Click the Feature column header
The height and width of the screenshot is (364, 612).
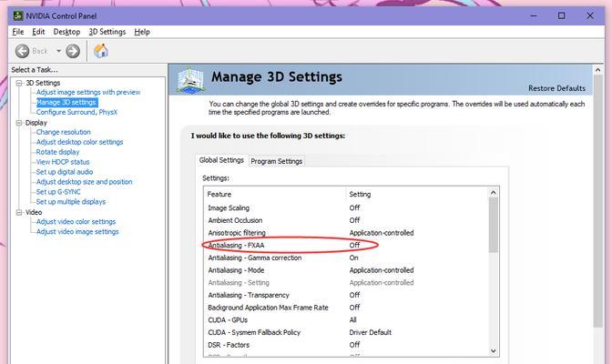[275, 195]
